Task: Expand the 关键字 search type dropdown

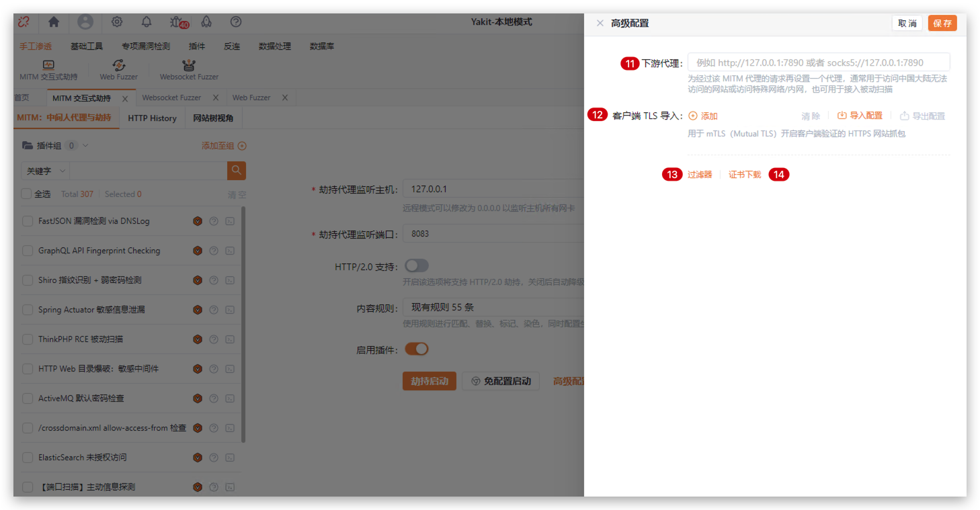Action: click(45, 171)
